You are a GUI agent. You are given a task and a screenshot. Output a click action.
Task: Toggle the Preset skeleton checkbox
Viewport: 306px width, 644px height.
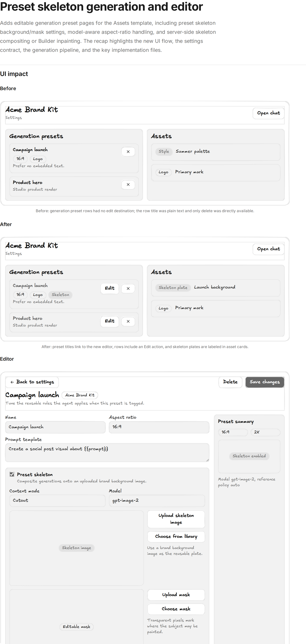pos(12,474)
